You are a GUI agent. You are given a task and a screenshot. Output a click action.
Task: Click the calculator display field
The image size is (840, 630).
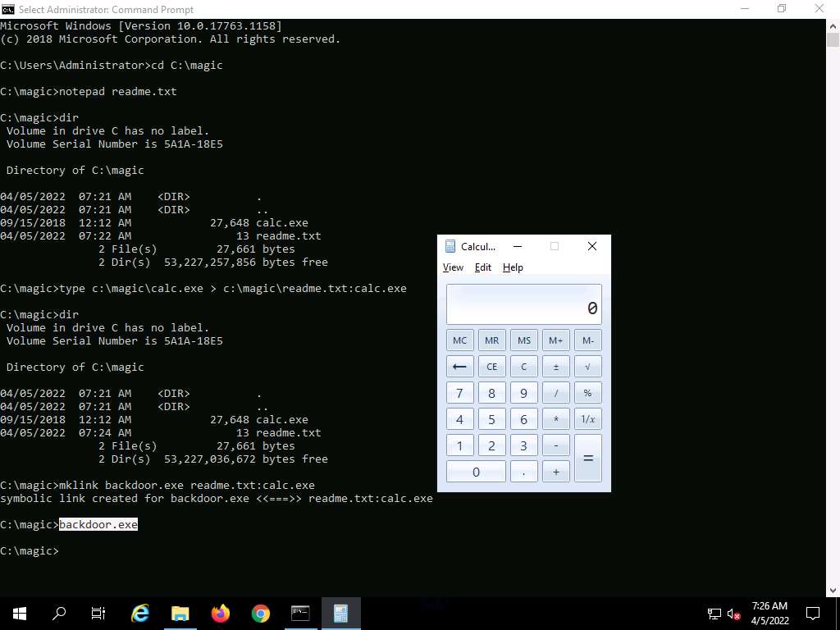click(523, 304)
